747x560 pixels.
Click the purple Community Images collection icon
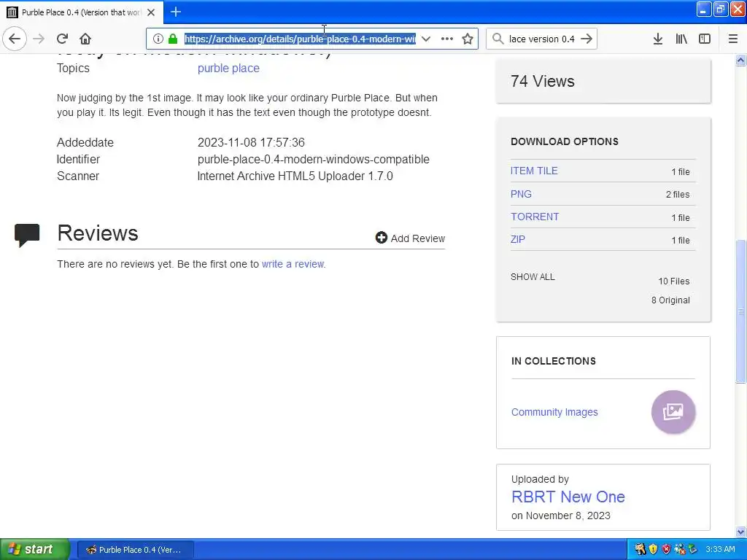tap(673, 412)
